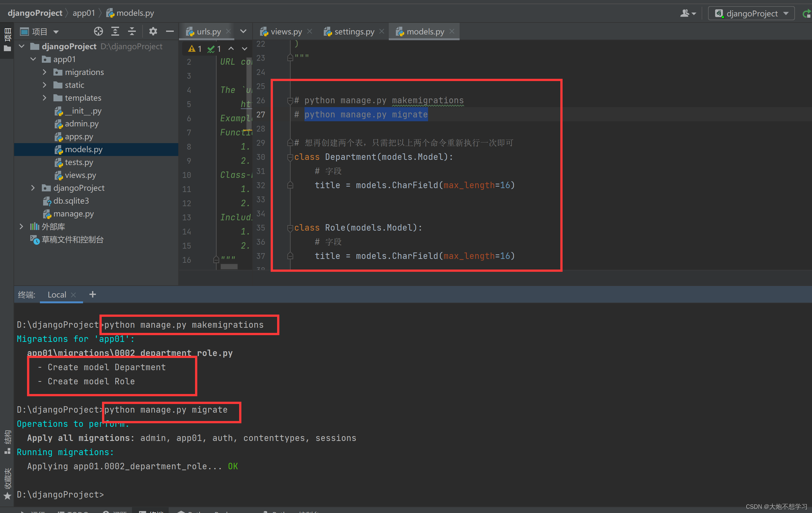The image size is (812, 513).
Task: Click the horizontal scrollbar in urls.py editor
Action: 229,267
